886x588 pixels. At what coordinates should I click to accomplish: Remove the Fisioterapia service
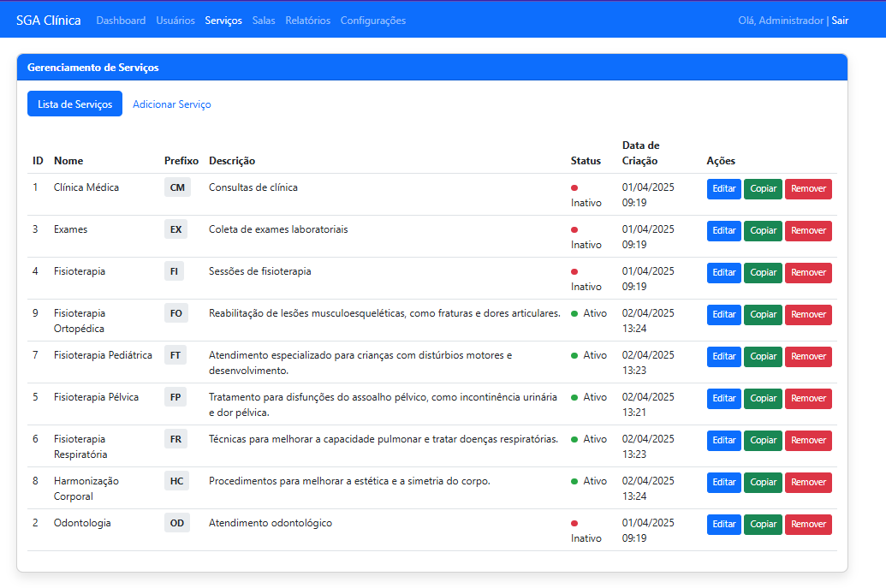click(808, 272)
